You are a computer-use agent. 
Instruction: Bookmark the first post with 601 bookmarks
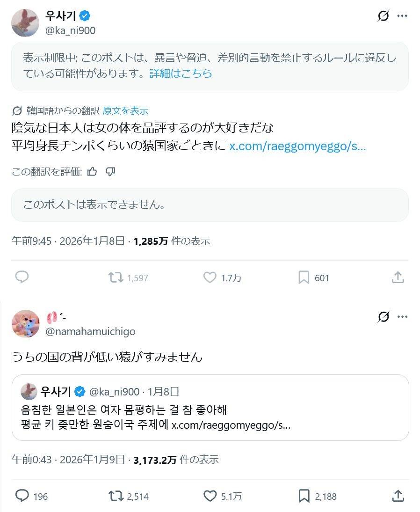[x=304, y=278]
